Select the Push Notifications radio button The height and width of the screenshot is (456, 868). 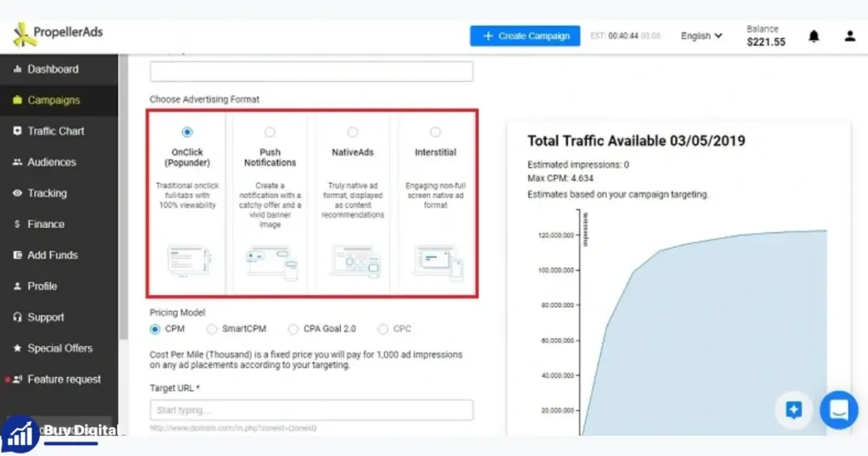coord(270,132)
